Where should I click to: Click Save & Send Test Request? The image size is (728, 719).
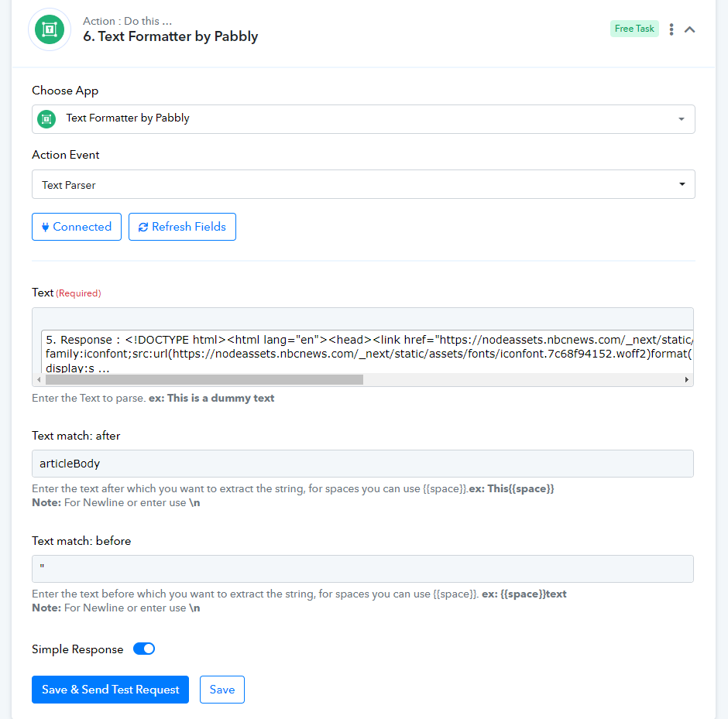click(111, 690)
